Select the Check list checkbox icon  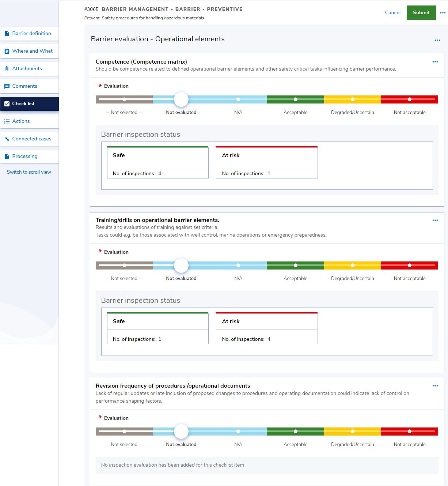(x=7, y=103)
